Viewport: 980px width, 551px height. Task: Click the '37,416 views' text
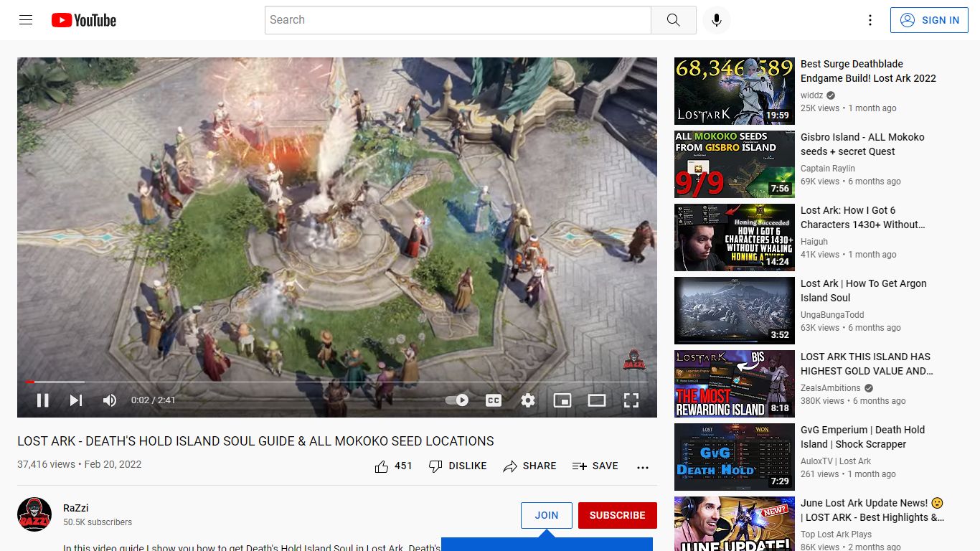(x=46, y=464)
